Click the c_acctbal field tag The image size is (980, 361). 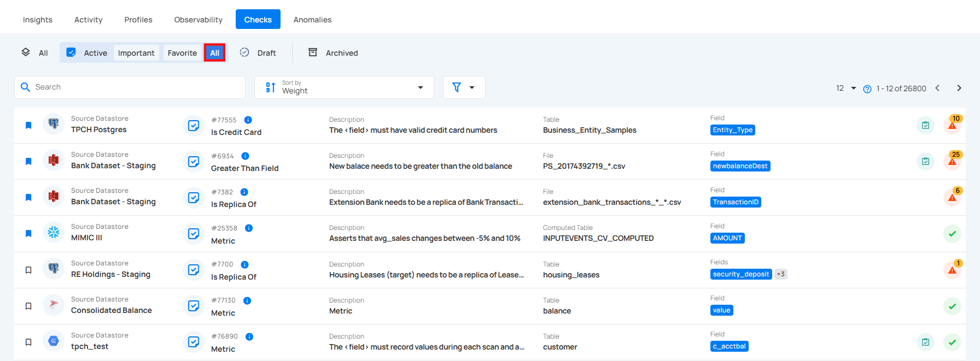coord(730,346)
